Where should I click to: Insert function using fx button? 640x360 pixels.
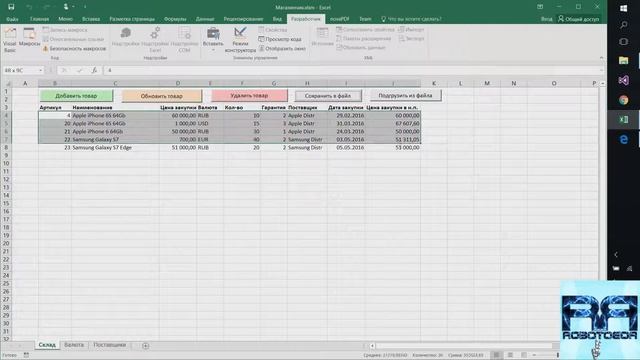(94, 70)
